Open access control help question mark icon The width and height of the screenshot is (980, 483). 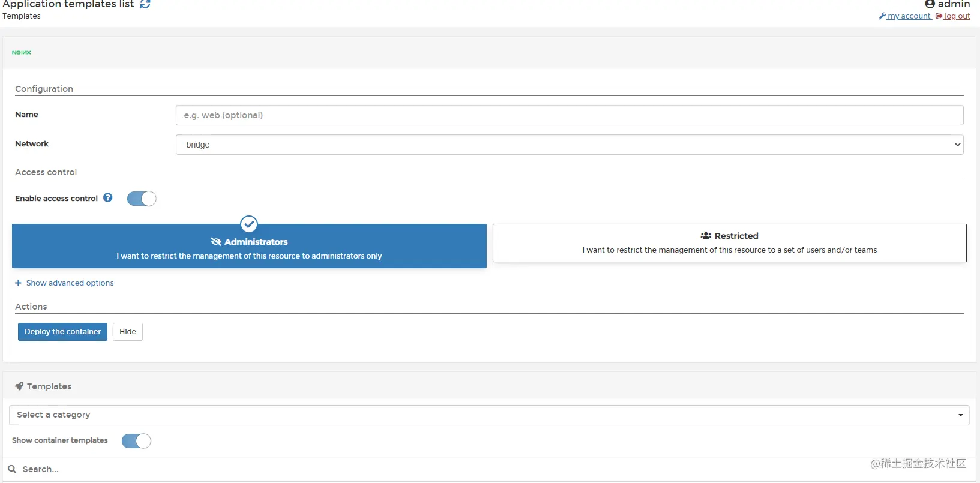tap(108, 197)
